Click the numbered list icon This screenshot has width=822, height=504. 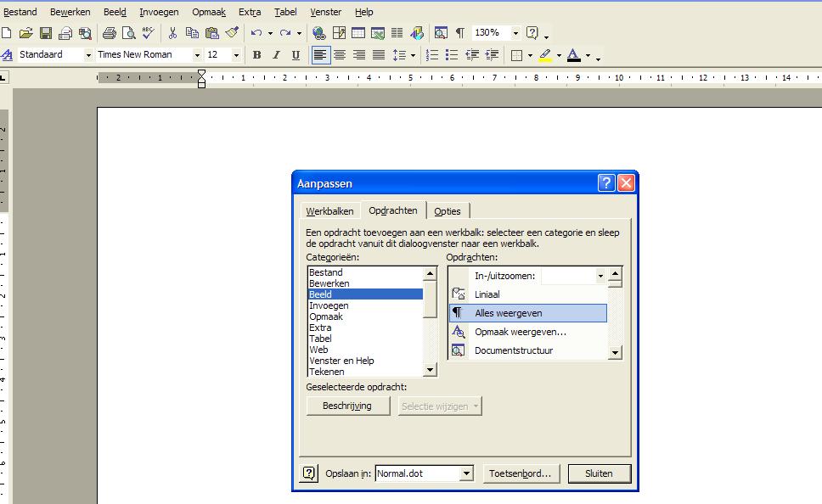coord(432,55)
